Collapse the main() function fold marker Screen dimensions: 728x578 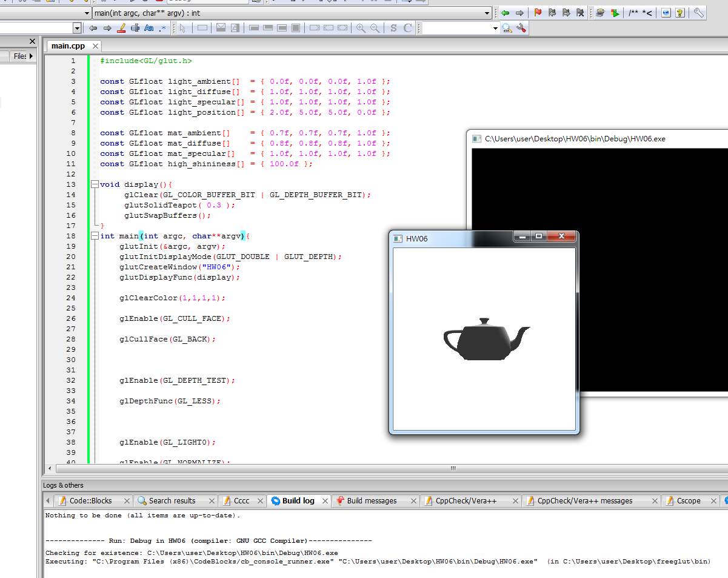point(94,236)
